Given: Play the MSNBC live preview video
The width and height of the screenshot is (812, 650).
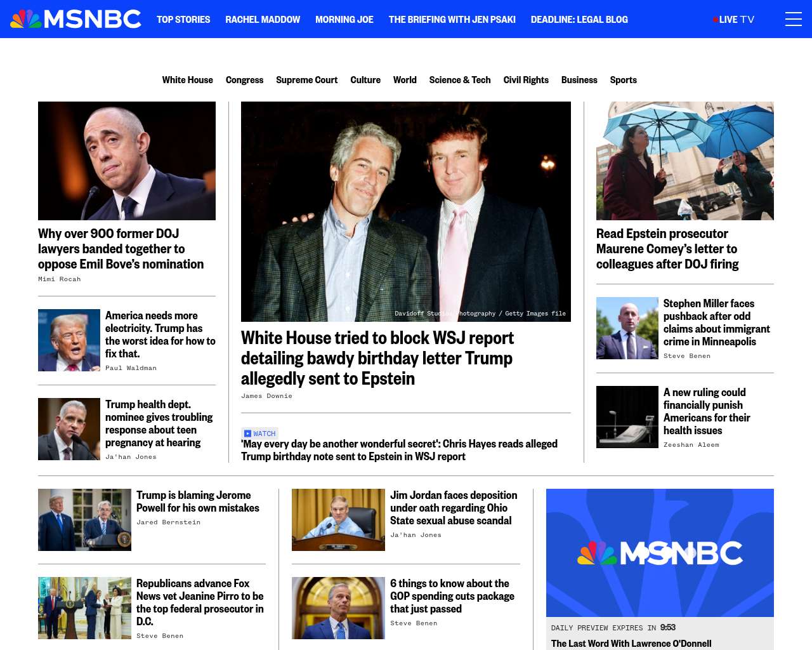Looking at the screenshot, I should [660, 553].
